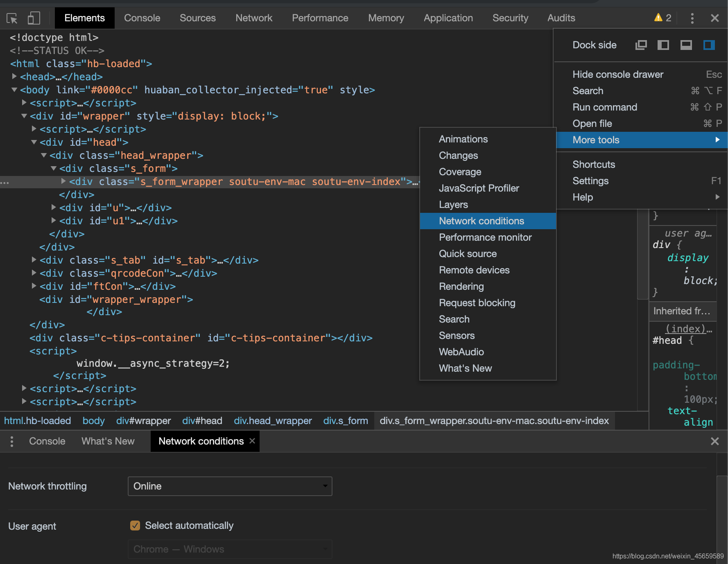Choose Coverage from More tools submenu
Viewport: 728px width, 564px height.
click(x=488, y=172)
